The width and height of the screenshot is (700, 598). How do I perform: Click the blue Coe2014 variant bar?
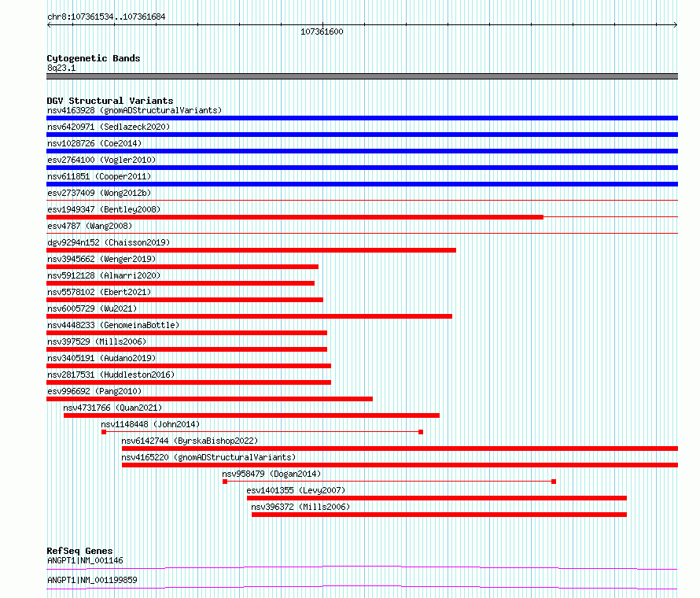[x=362, y=151]
